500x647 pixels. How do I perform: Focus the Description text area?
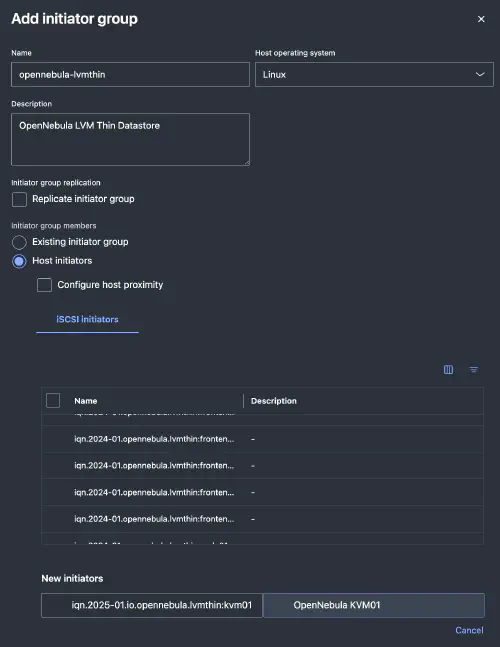coord(130,139)
